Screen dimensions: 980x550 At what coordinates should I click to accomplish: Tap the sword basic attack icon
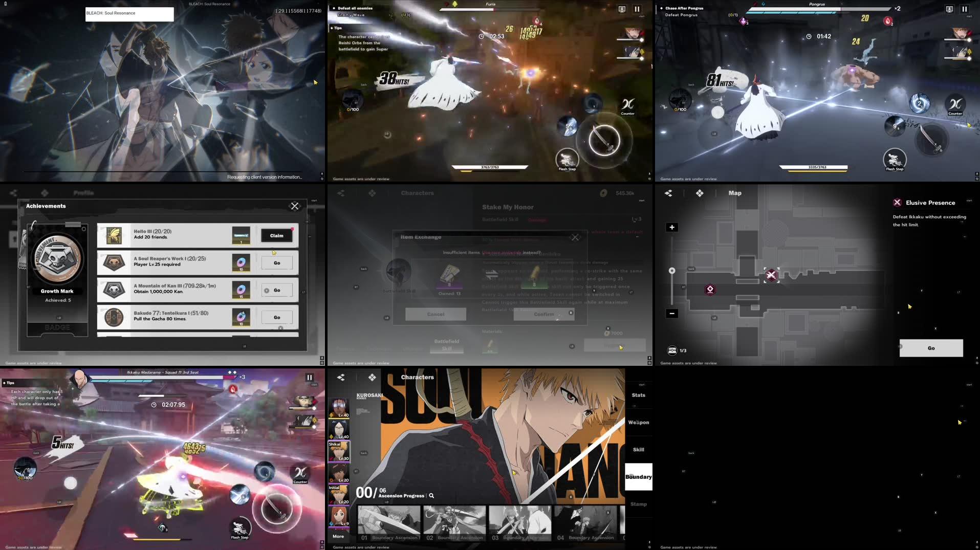coord(606,139)
